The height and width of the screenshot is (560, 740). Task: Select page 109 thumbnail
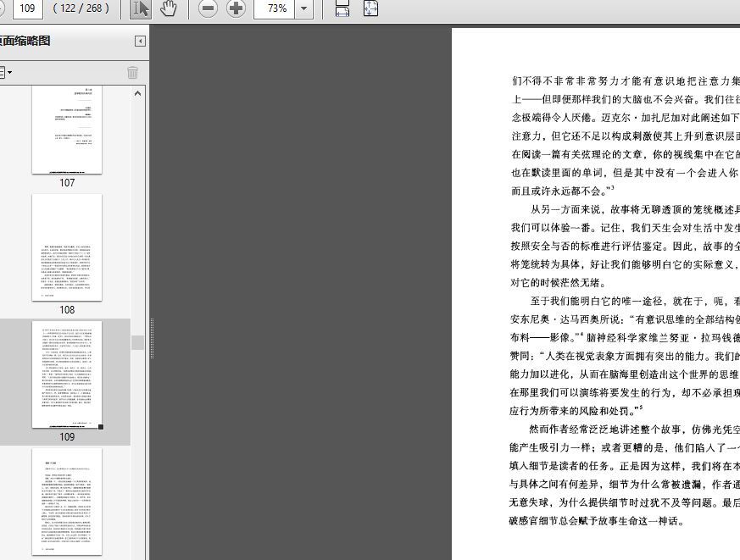(x=67, y=374)
